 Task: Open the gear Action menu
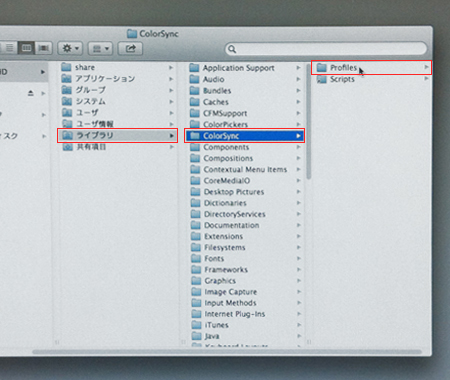pyautogui.click(x=70, y=49)
